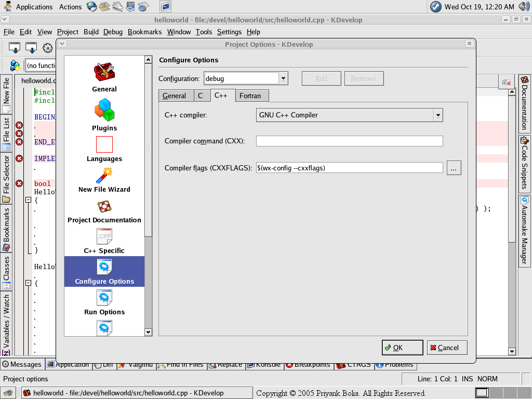Close the editor tab with the red-x icon
This screenshot has height=399, width=532.
pos(506,83)
